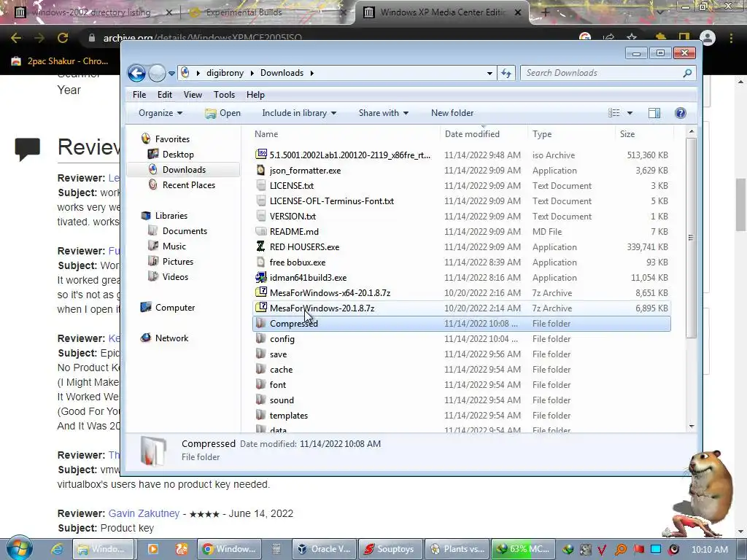Expand the arrow after Downloads breadcrumb

[312, 73]
